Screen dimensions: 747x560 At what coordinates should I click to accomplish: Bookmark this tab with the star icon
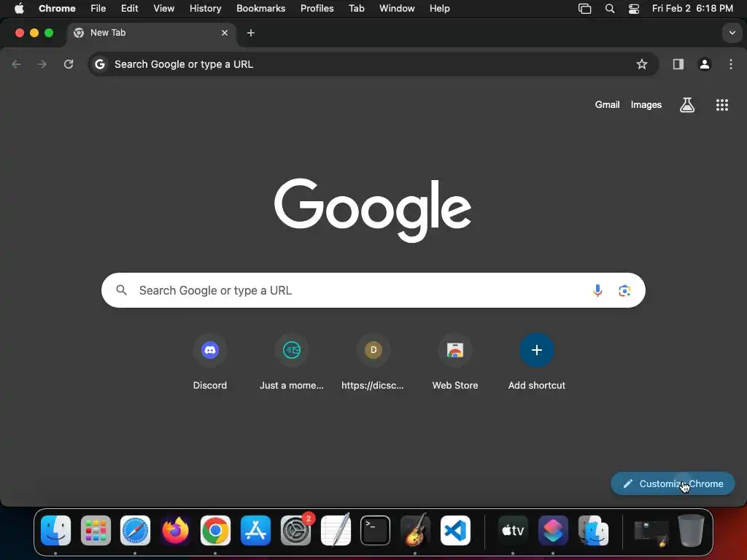(x=642, y=64)
